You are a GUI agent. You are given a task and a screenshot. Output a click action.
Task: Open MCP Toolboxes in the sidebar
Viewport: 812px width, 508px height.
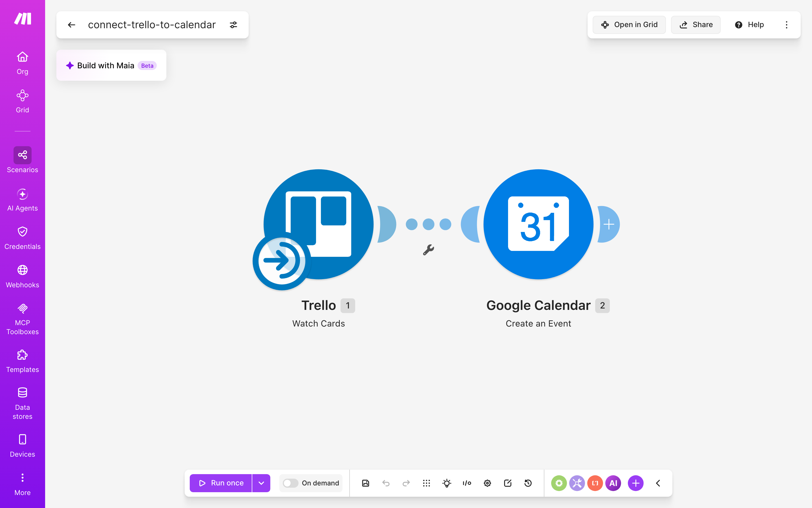(23, 319)
